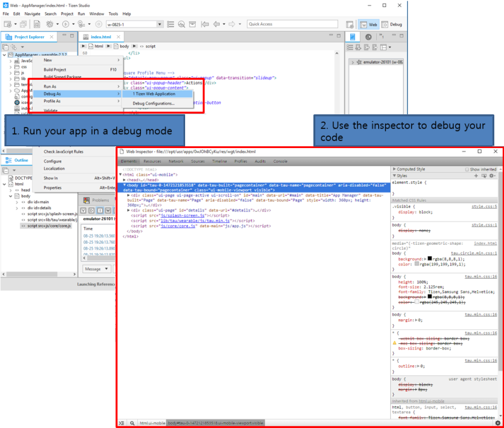The image size is (504, 428).
Task: Enable the Show inherited checkbox
Action: tap(467, 169)
